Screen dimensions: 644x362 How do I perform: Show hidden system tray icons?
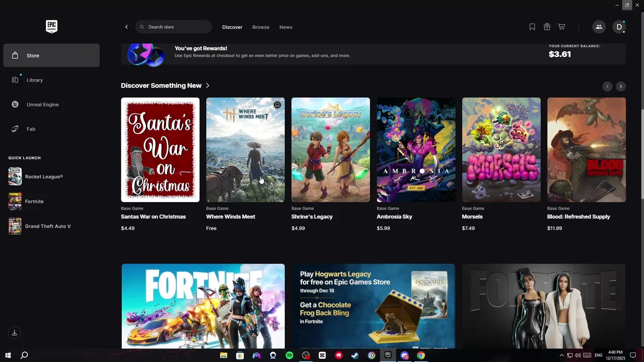click(561, 355)
